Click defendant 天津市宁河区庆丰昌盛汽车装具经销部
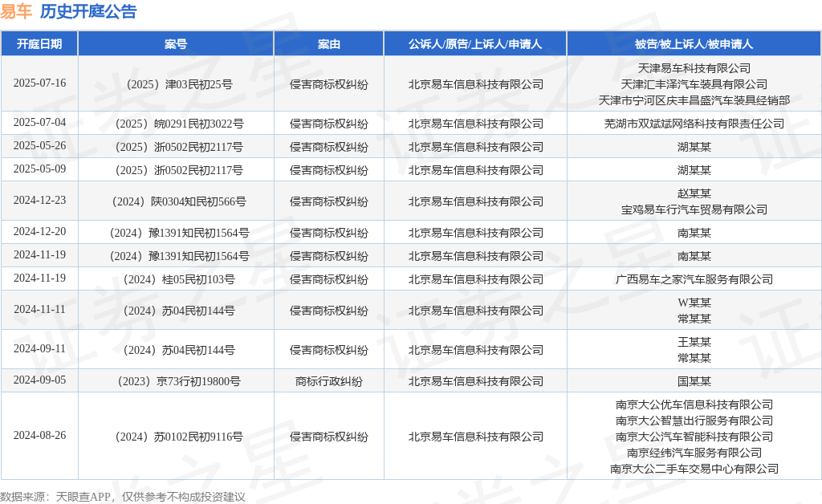822x504 pixels. (694, 100)
